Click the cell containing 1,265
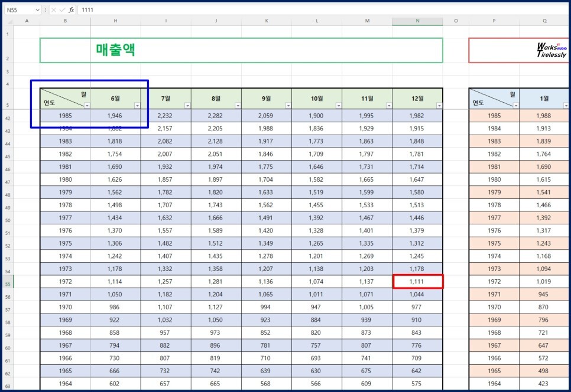Image resolution: width=571 pixels, height=392 pixels. [x=316, y=243]
